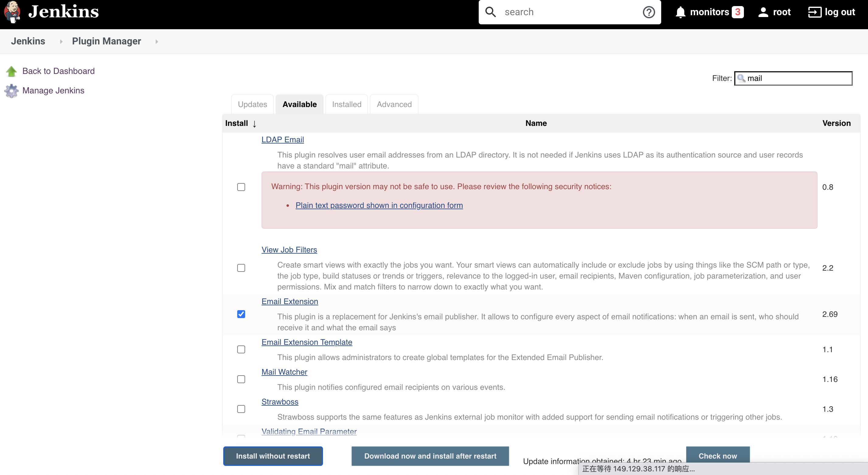Click the monitors bell icon
Image resolution: width=868 pixels, height=475 pixels.
(x=680, y=12)
